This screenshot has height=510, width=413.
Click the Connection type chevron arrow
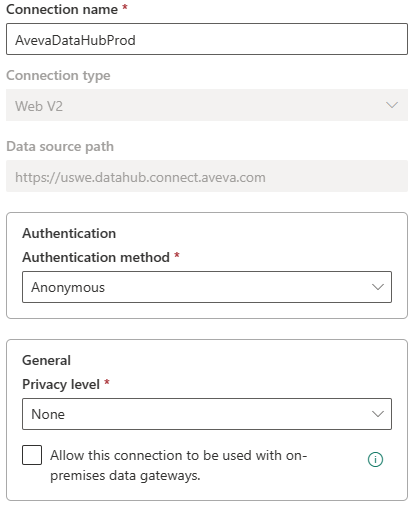pyautogui.click(x=392, y=105)
